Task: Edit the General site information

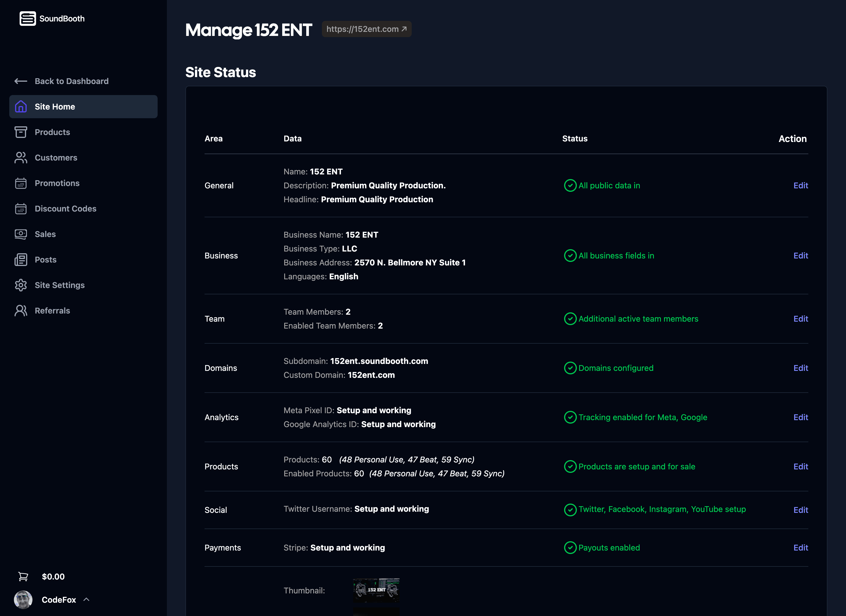Action: (x=801, y=185)
